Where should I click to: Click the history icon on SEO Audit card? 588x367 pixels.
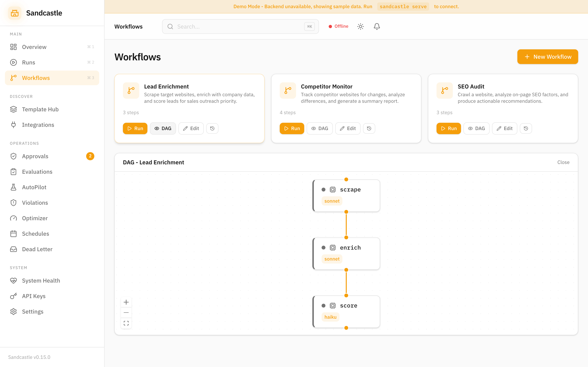point(526,128)
